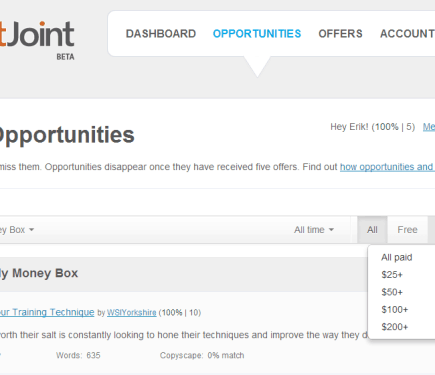Click the 'Hey Erik! (100% | 5)' text
The image size is (435, 375).
tap(373, 127)
